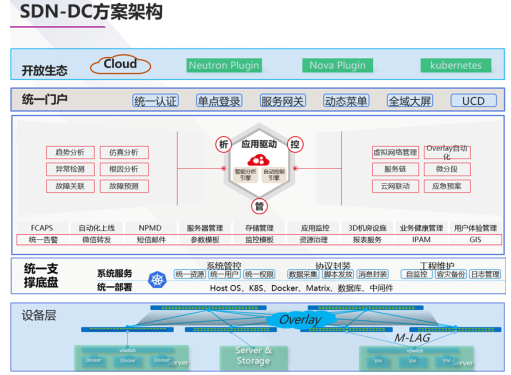Select the Nova Plugin green box
511x375 pixels.
pos(337,65)
